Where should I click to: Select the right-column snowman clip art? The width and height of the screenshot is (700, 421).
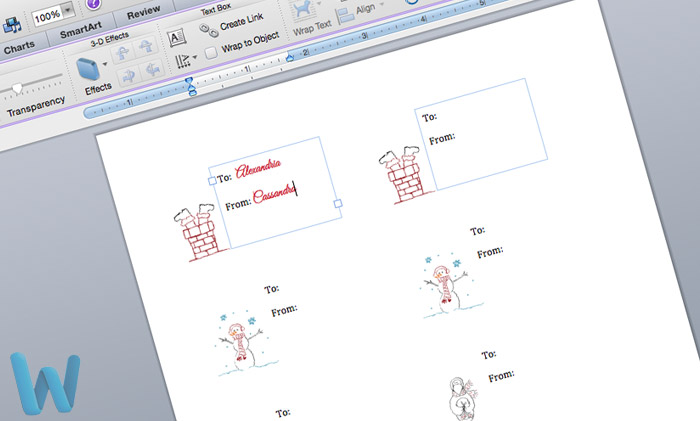tap(451, 284)
